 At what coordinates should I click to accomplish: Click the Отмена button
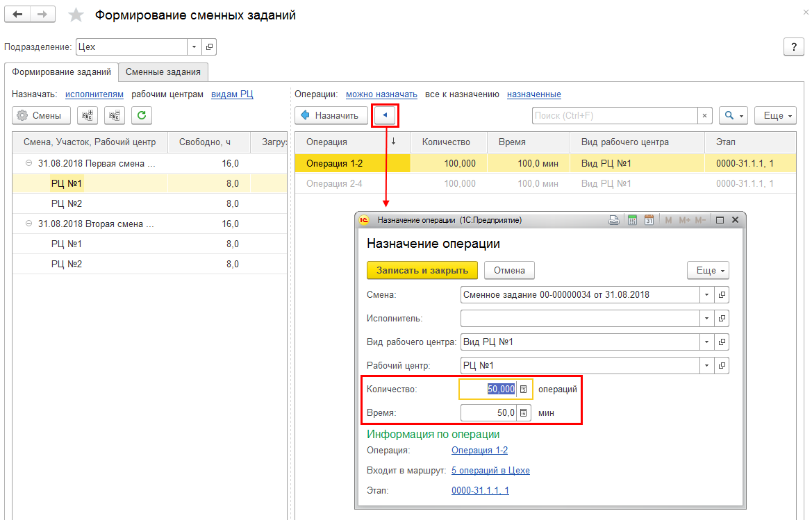(509, 270)
